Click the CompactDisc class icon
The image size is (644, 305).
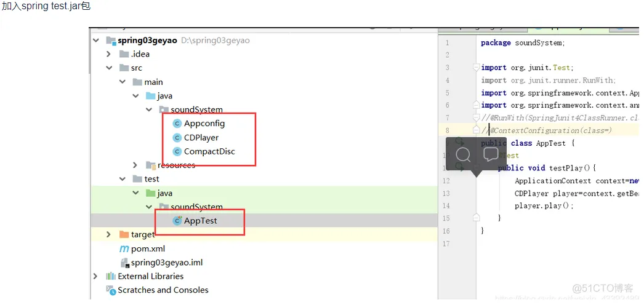point(177,151)
